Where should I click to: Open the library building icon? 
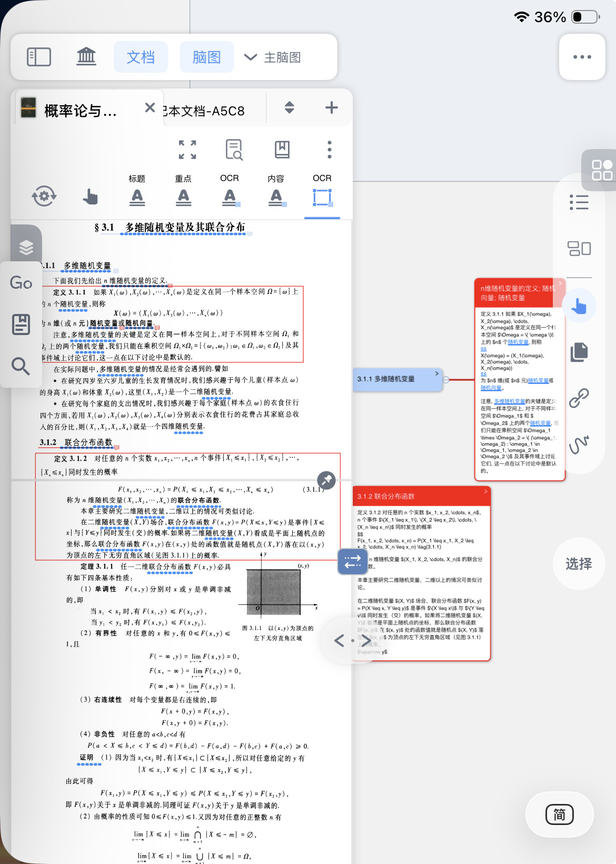(x=86, y=56)
